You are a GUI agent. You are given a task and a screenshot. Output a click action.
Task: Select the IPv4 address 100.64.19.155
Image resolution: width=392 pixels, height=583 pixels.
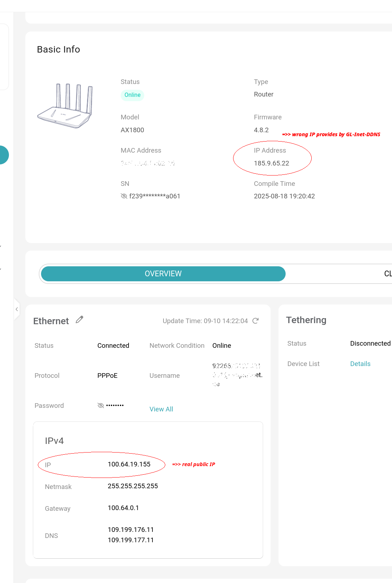click(x=129, y=464)
